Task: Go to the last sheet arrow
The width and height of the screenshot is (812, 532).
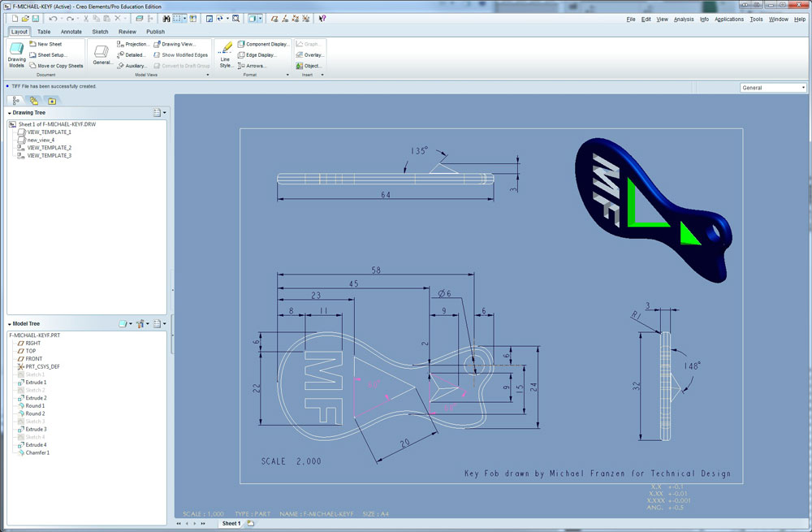Action: pos(203,524)
